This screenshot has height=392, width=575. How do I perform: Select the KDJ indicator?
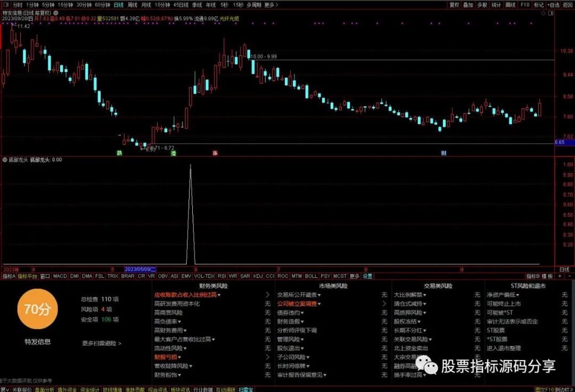point(258,276)
